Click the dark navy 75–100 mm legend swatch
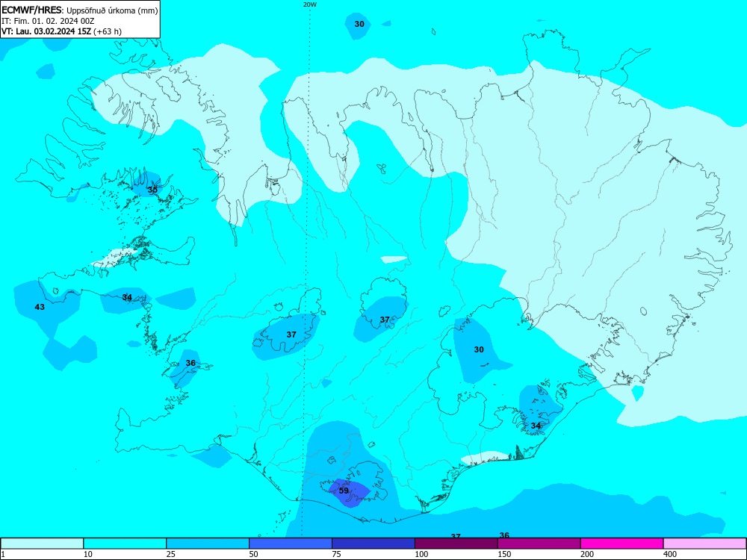The width and height of the screenshot is (747, 560). (x=373, y=544)
